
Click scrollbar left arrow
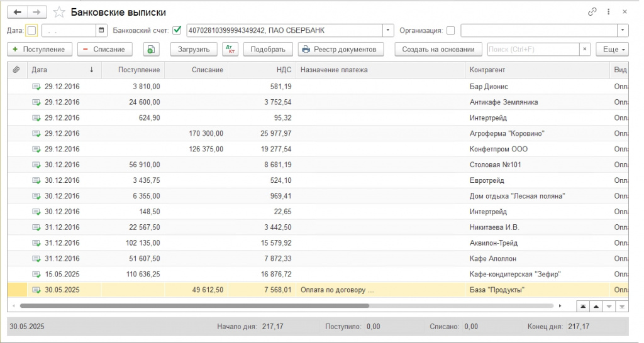(14, 306)
